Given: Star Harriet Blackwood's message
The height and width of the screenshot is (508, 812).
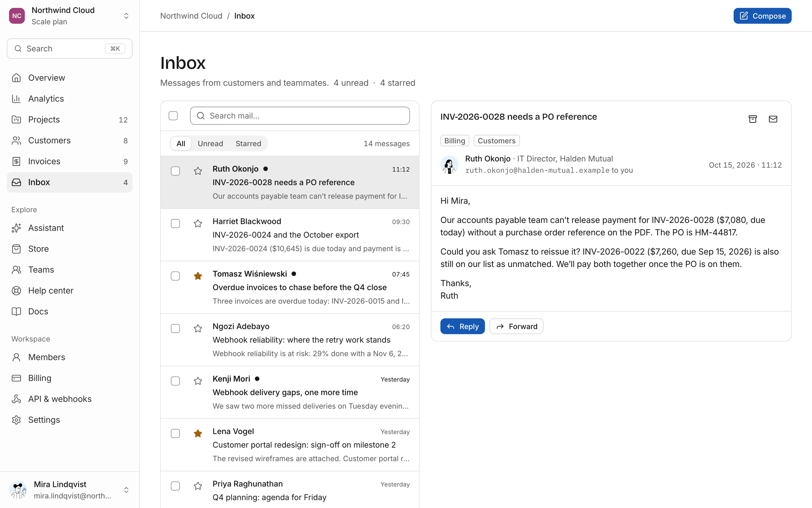Looking at the screenshot, I should click(198, 224).
